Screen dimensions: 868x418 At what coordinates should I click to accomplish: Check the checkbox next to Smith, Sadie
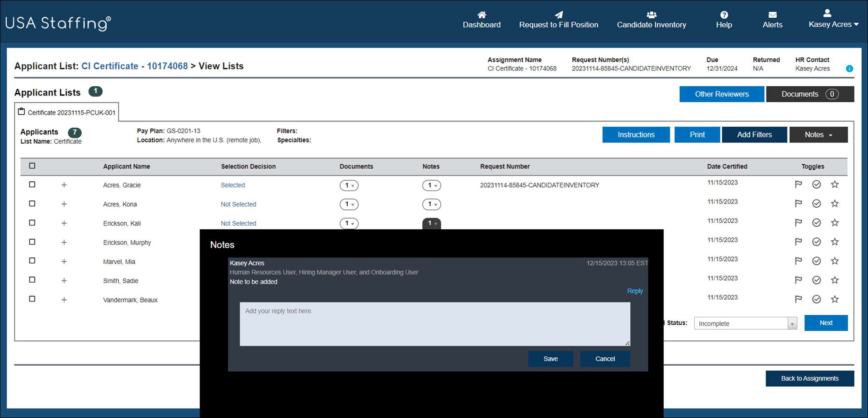point(32,280)
